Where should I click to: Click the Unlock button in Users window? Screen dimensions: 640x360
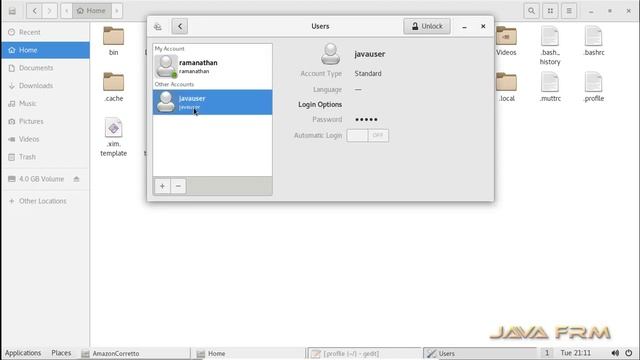pos(427,26)
